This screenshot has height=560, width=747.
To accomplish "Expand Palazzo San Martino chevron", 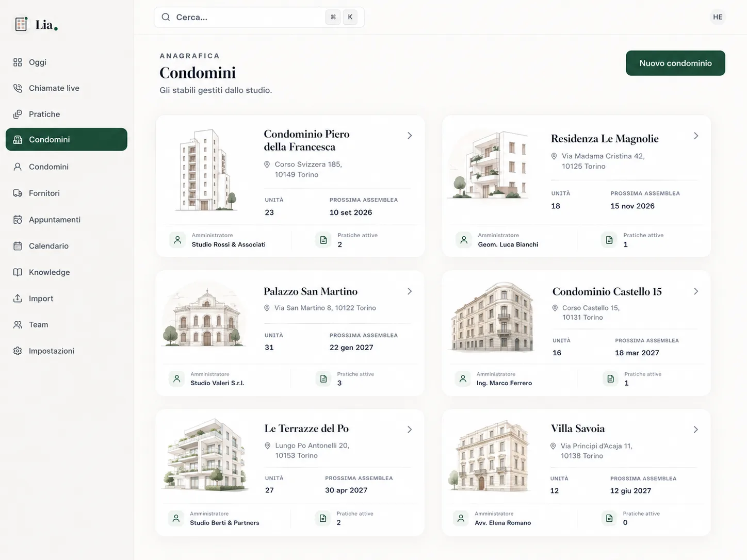I will (410, 291).
